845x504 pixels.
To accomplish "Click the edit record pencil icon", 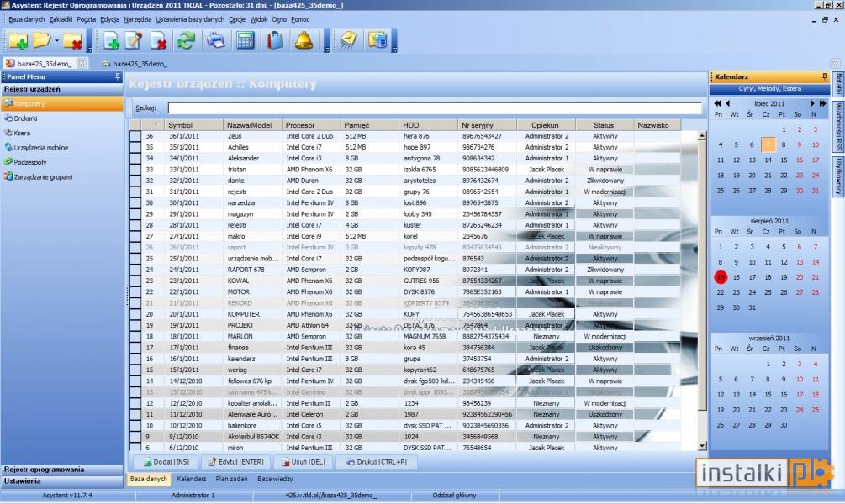I will pyautogui.click(x=134, y=41).
